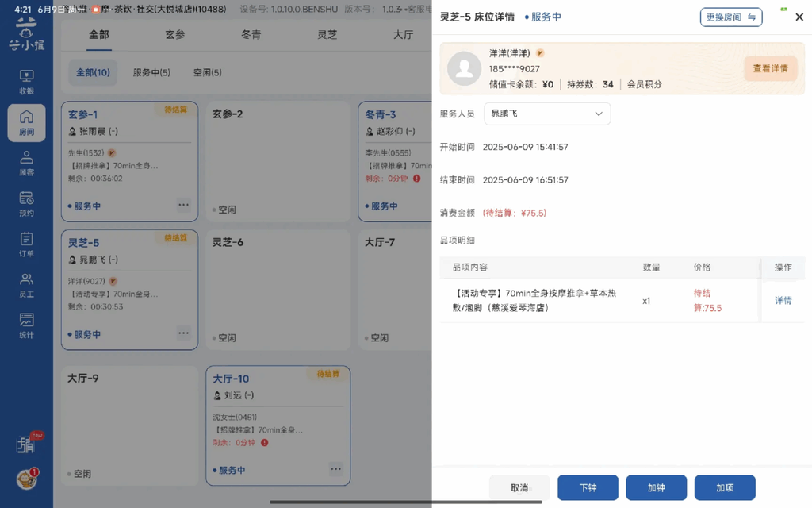This screenshot has height=508, width=812.
Task: Click the red alert icon on 冬青-3
Action: coord(417,179)
